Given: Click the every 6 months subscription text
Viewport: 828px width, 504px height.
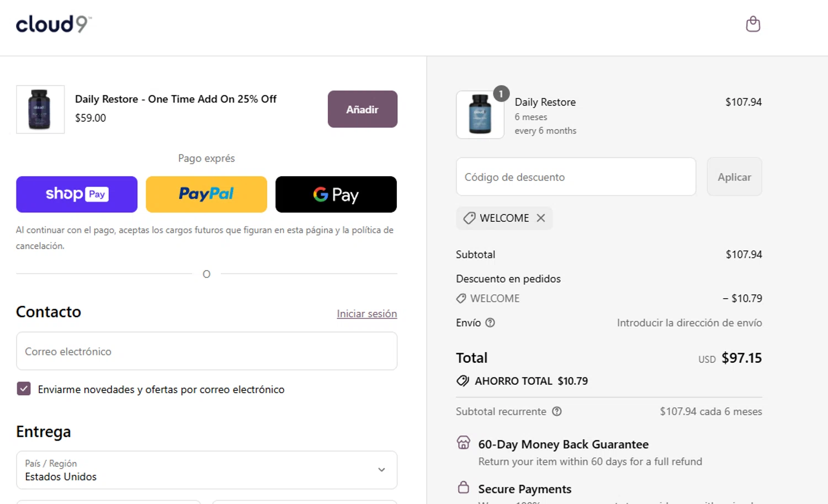Looking at the screenshot, I should (545, 131).
